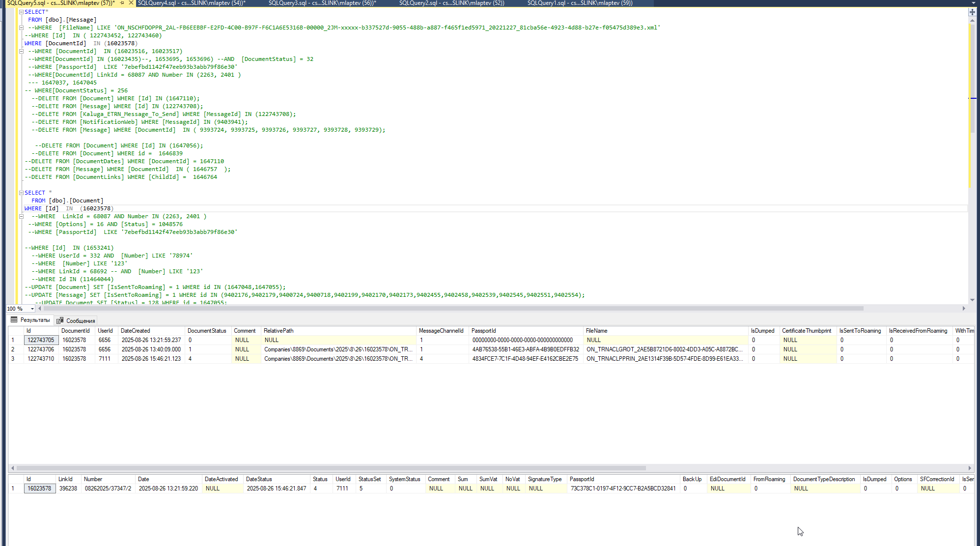Pin the SQLQuery5.sql tab

point(122,3)
